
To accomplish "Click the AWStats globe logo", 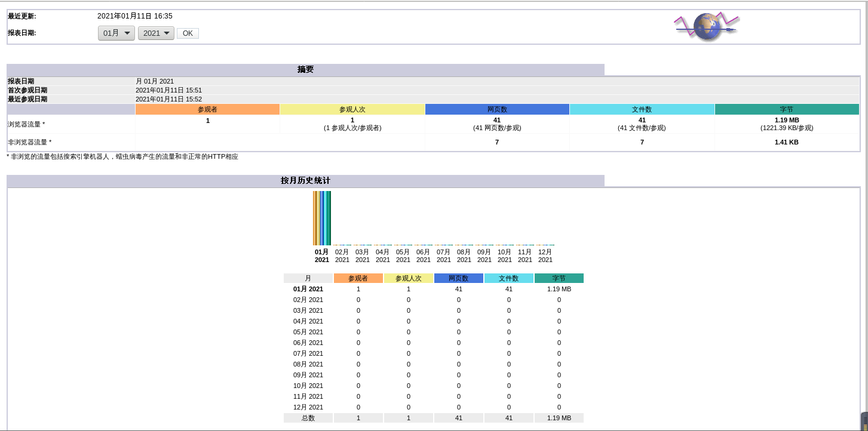I will 707,26.
